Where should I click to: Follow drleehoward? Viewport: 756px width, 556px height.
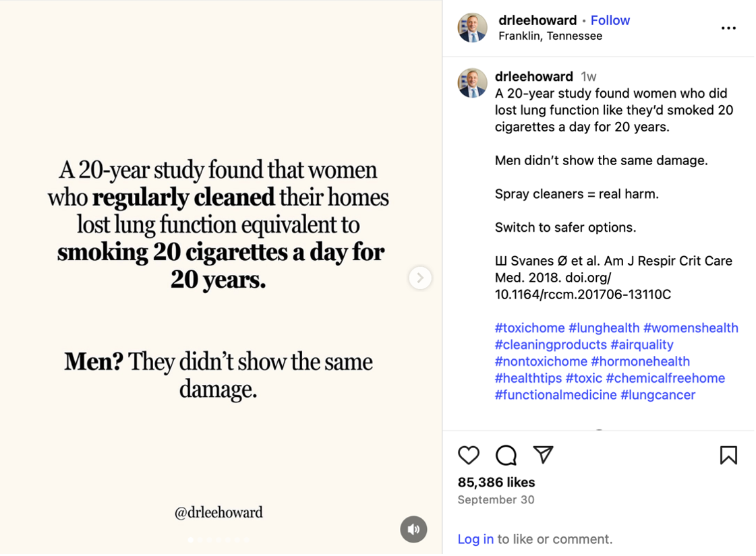coord(610,20)
